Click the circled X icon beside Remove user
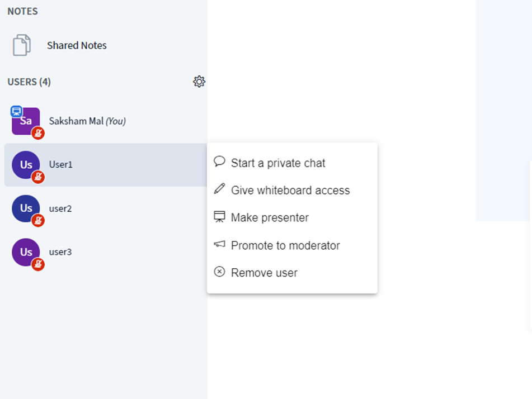 click(219, 272)
